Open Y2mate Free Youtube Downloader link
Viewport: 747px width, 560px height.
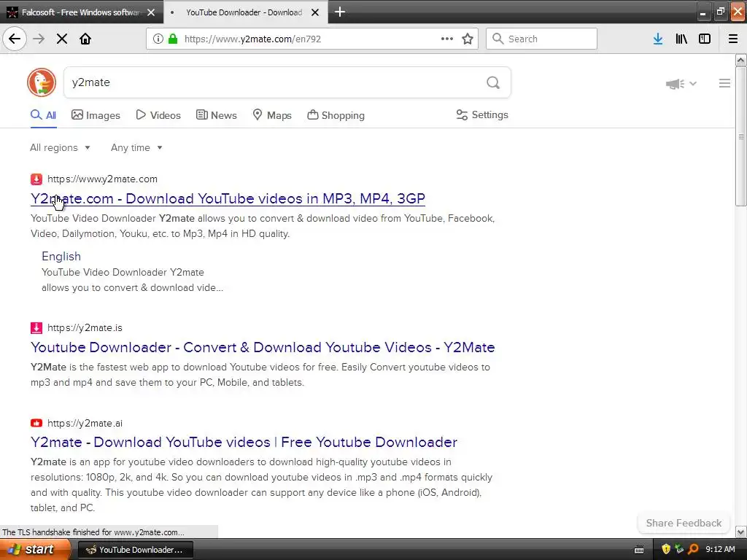244,442
